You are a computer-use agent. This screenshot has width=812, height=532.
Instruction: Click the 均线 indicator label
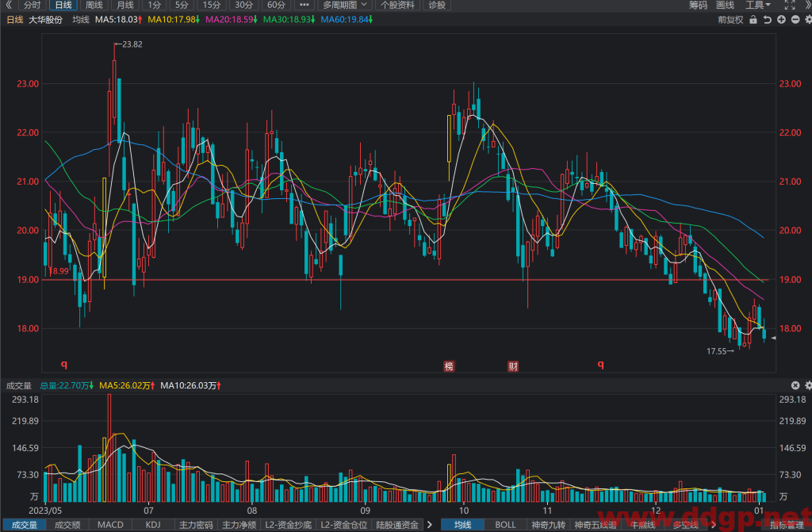(81, 20)
